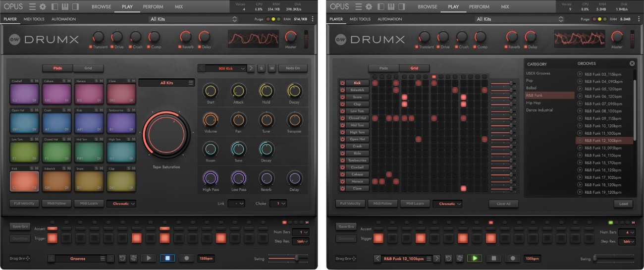Toggle the Comp effect in right window
The width and height of the screenshot is (644, 270).
[475, 47]
